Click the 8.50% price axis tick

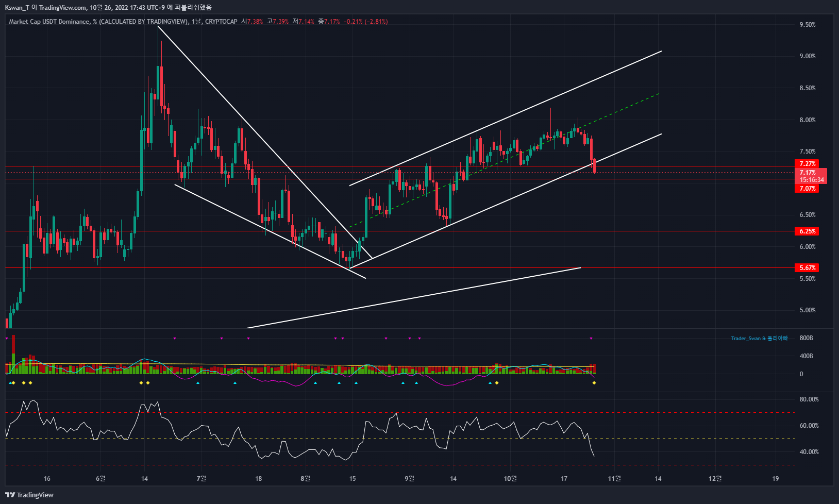pos(808,88)
